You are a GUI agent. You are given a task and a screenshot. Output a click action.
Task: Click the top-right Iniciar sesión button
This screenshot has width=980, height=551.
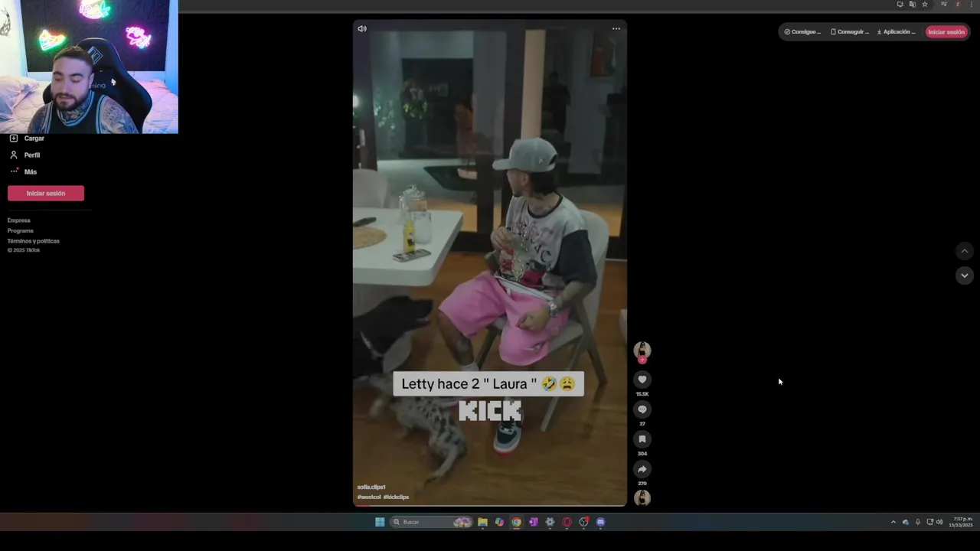(946, 32)
